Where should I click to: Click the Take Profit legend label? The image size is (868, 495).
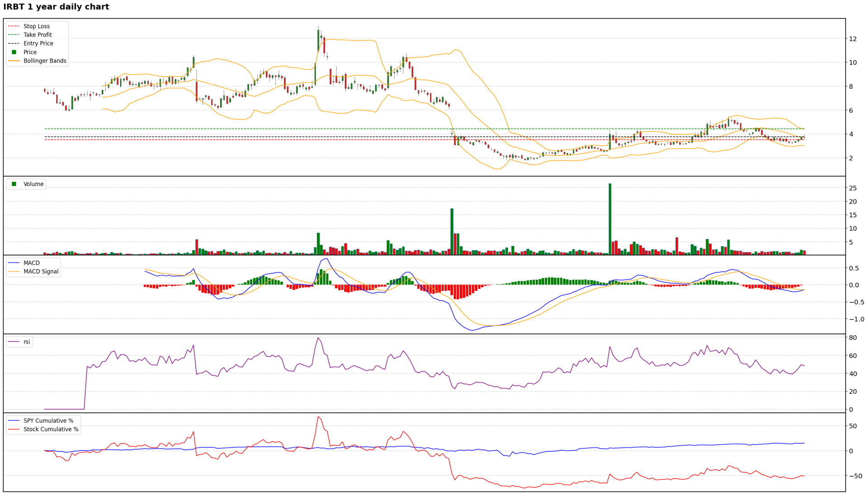[x=38, y=35]
